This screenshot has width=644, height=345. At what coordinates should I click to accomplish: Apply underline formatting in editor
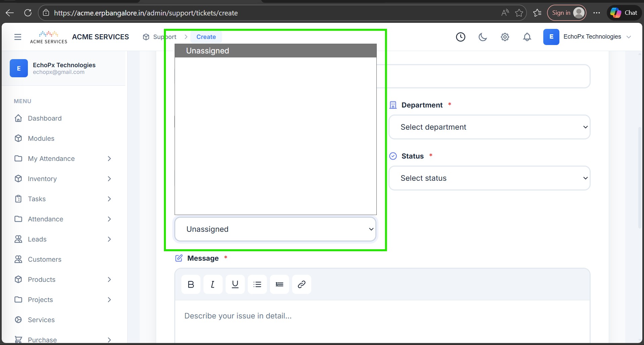click(x=235, y=285)
